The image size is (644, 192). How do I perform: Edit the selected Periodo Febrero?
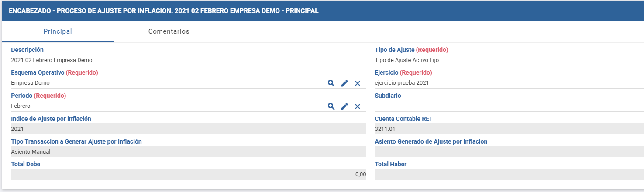(x=344, y=106)
